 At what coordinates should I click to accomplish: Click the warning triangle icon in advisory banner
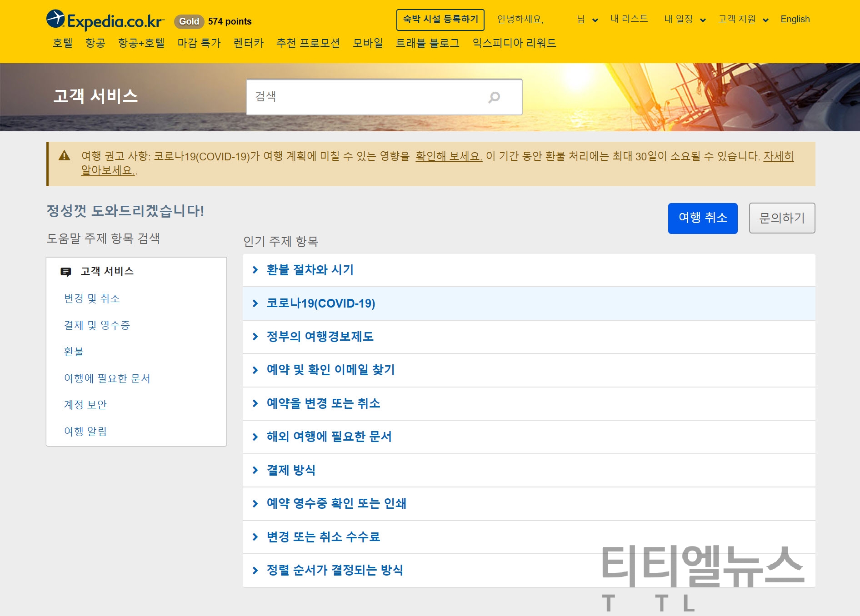65,156
